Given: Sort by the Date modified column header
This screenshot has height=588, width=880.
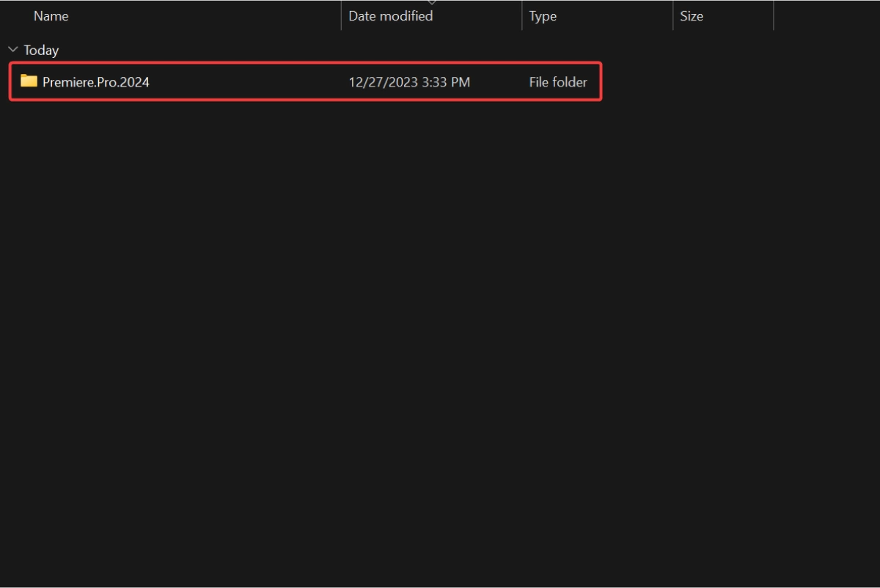Looking at the screenshot, I should pos(390,16).
